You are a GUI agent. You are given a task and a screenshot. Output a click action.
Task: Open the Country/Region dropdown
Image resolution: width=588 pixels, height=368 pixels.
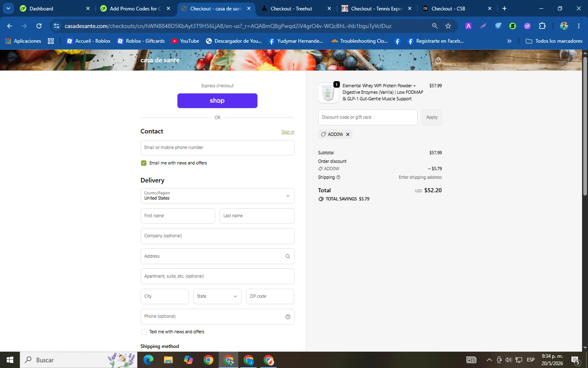[x=218, y=196]
